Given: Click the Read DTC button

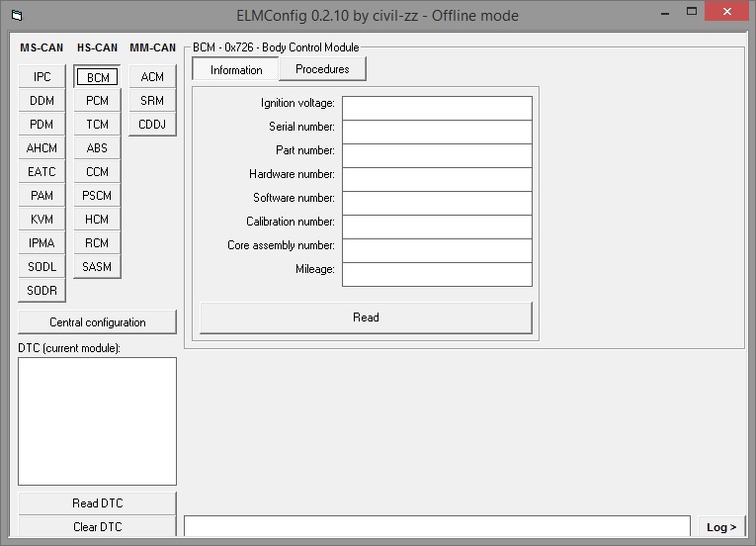Looking at the screenshot, I should (98, 503).
